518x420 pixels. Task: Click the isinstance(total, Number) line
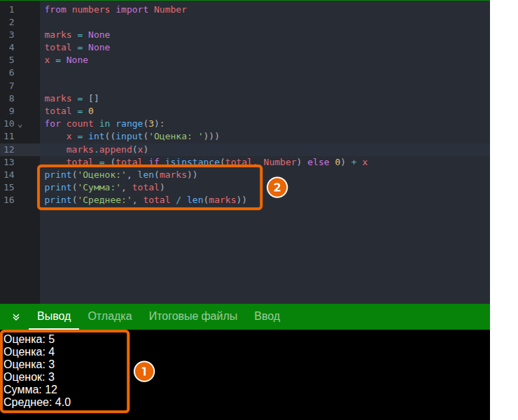click(217, 162)
